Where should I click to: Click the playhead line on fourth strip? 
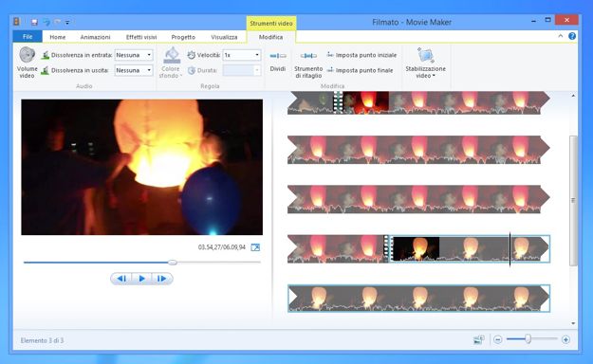[x=510, y=249]
